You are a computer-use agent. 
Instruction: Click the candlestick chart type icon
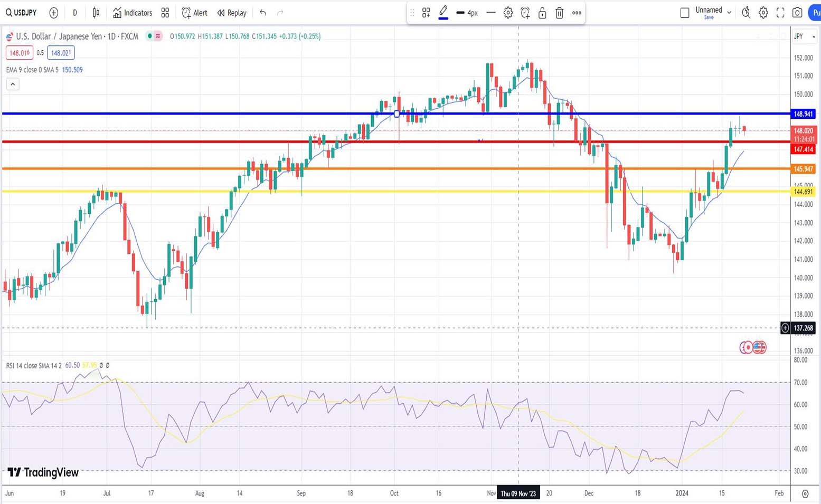click(x=96, y=13)
